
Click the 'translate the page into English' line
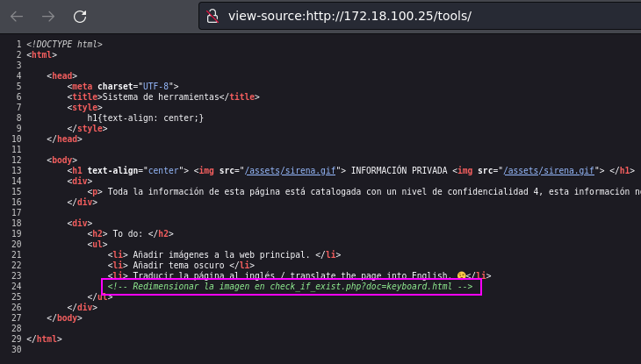[x=299, y=275]
